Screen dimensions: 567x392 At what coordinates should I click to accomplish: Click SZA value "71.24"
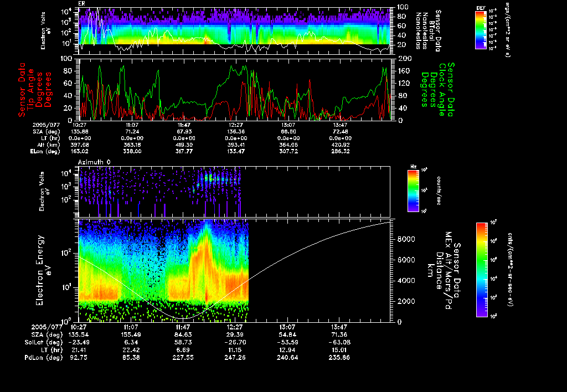[132, 132]
